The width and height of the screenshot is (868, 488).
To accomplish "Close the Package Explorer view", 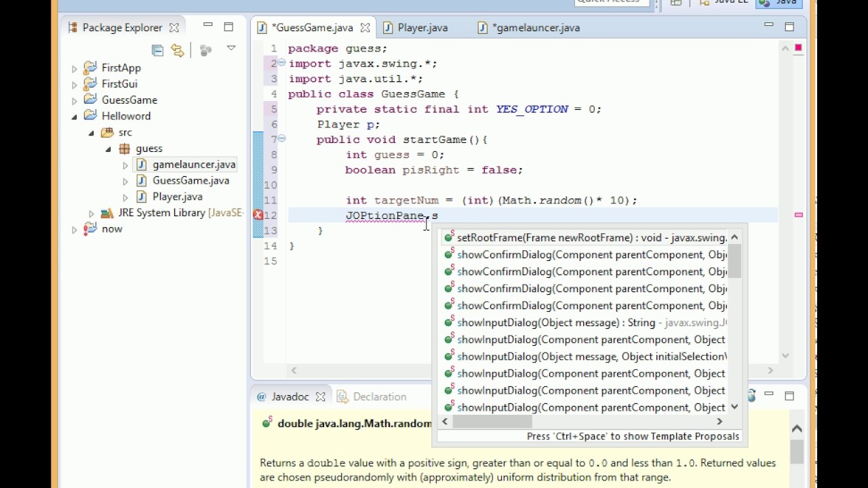I will pos(174,28).
